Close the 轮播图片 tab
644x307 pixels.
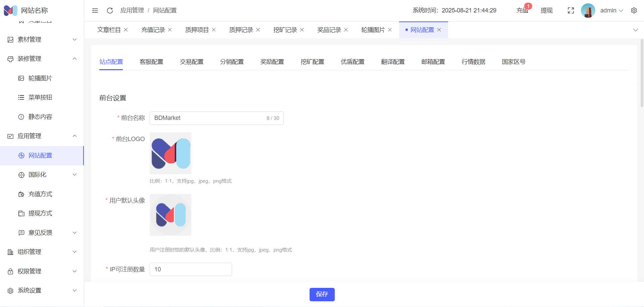point(390,30)
